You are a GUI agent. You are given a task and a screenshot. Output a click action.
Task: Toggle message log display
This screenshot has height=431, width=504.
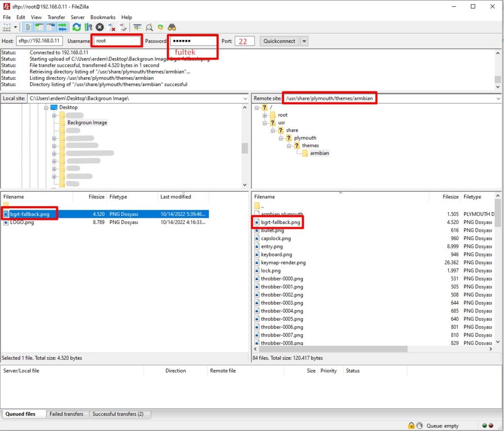(x=28, y=27)
